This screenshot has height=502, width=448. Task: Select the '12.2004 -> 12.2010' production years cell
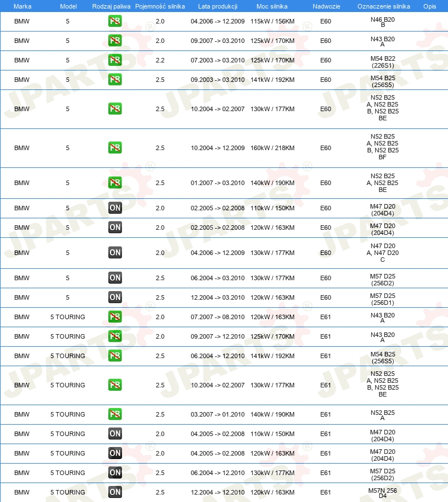click(218, 492)
